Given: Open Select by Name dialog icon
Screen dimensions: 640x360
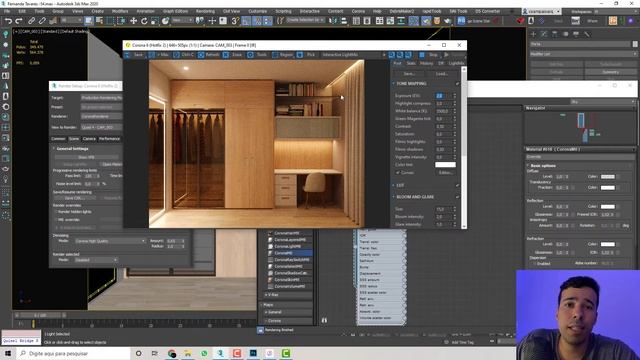Looking at the screenshot, I should [99, 20].
